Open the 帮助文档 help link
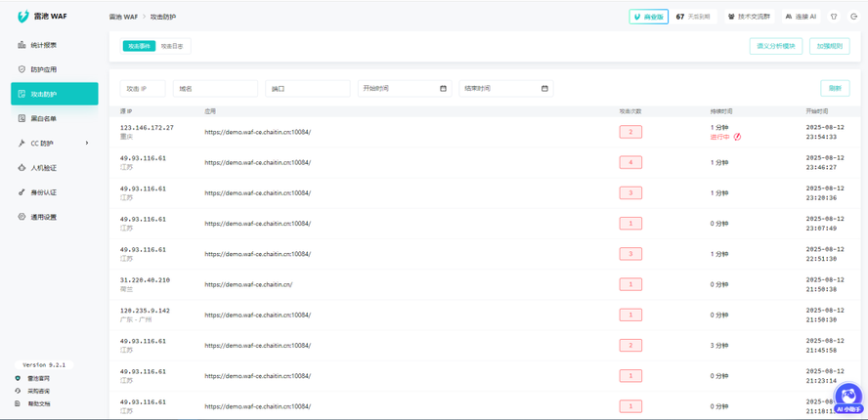 pos(38,403)
